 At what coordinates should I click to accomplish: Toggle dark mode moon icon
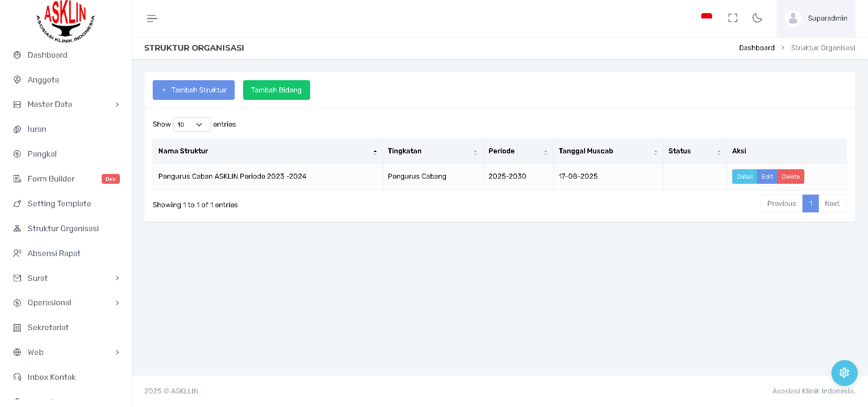click(757, 18)
